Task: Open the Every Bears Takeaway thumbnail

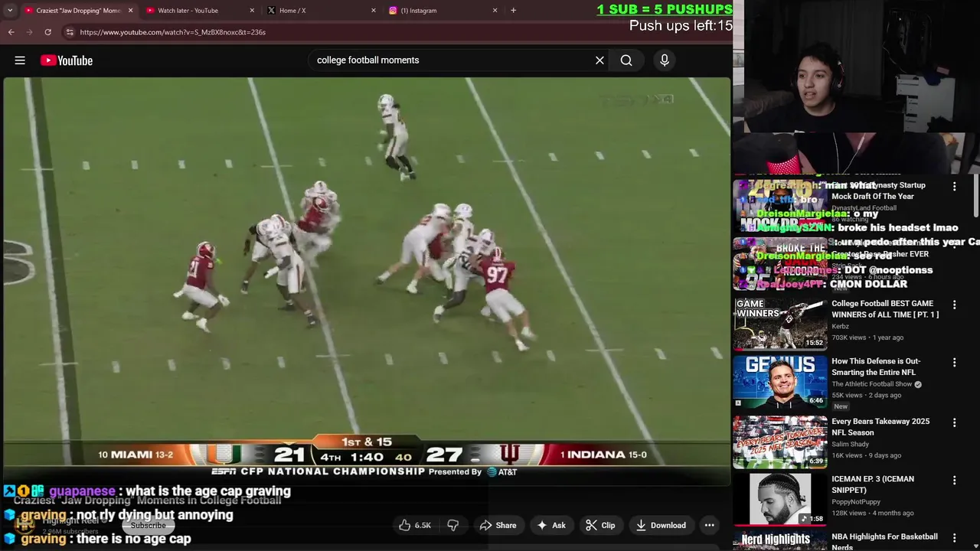Action: (x=779, y=442)
